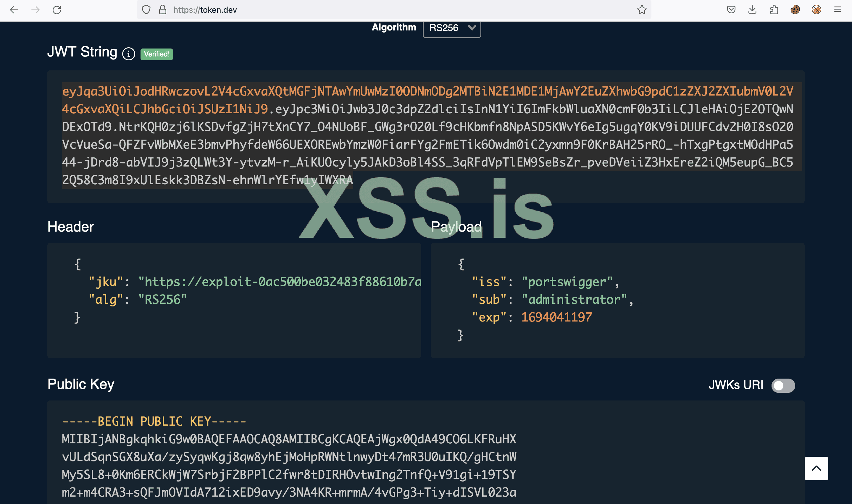
Task: Open the RS256 Algorithm dropdown
Action: pyautogui.click(x=452, y=28)
